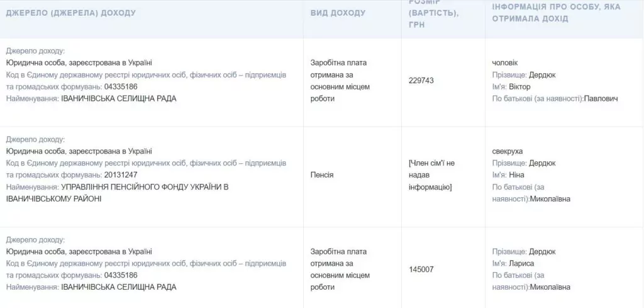644x308 pixels.
Task: Click the 'Розмір (вартість), грн' column header
Action: [433, 13]
